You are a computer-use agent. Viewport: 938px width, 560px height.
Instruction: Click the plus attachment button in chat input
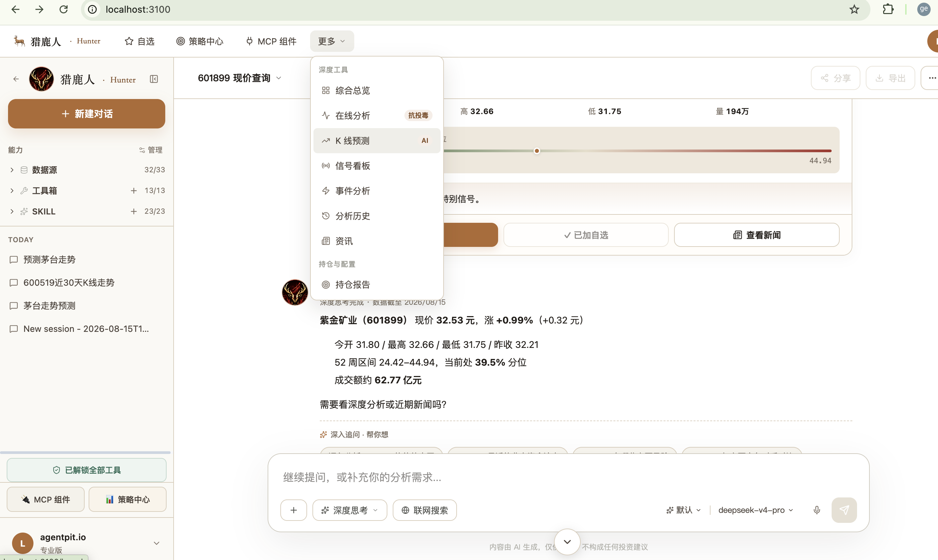pos(294,510)
